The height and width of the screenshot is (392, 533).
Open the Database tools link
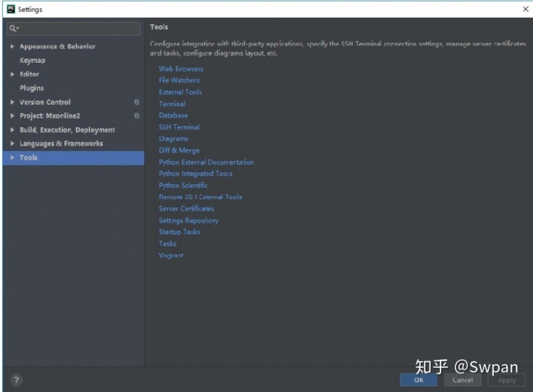[173, 115]
